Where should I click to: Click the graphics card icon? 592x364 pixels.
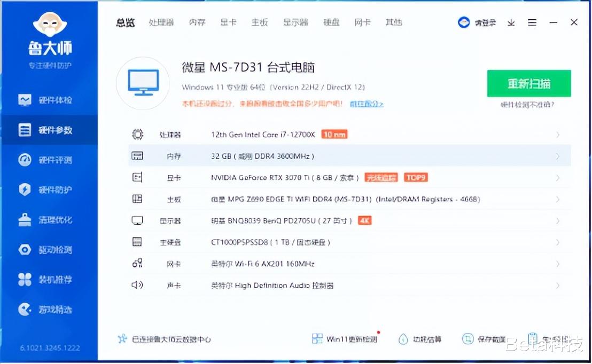[x=137, y=177]
